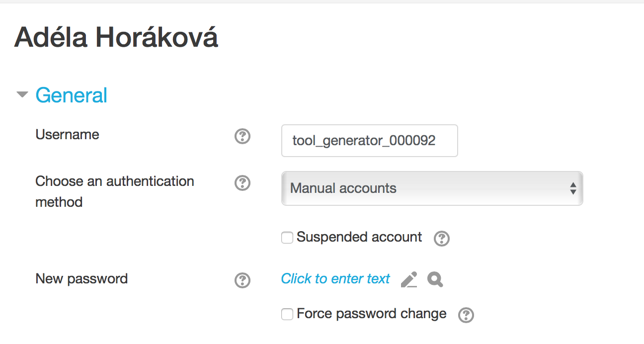Click the Adéla Horáková page heading
Screen dimensions: 644x344
[116, 37]
